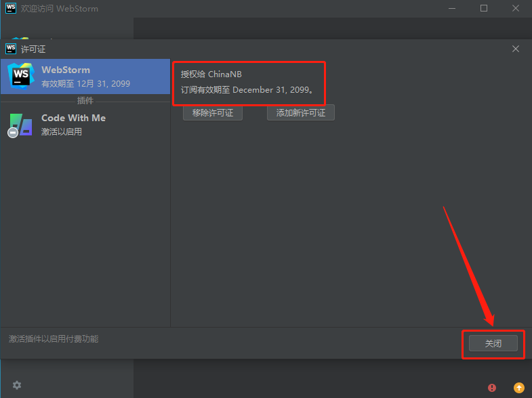Image resolution: width=532 pixels, height=398 pixels.
Task: Click the 插件 section header label
Action: pos(85,101)
